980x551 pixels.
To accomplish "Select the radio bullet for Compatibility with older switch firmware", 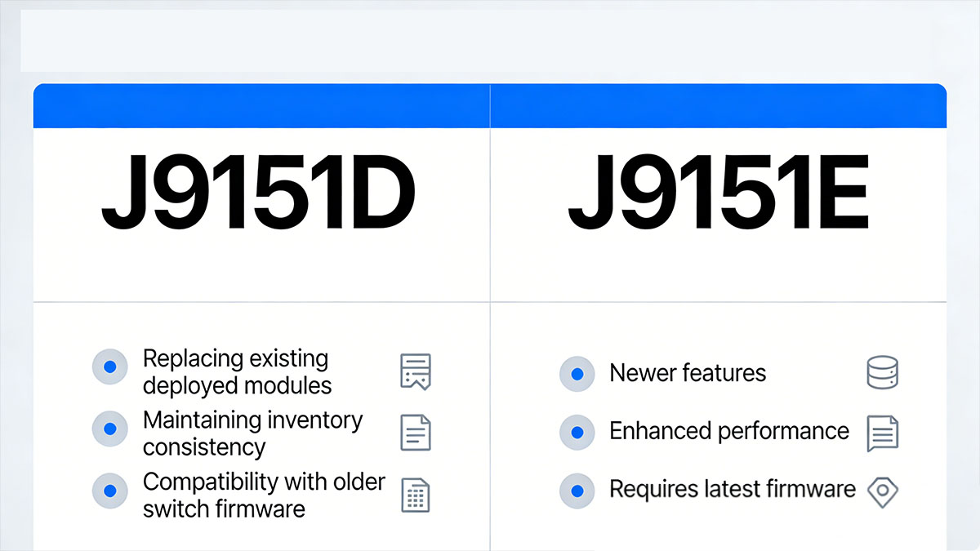I will pyautogui.click(x=110, y=491).
